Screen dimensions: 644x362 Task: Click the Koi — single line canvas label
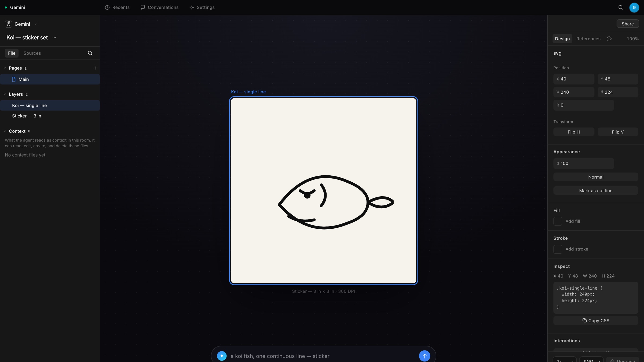coord(248,92)
